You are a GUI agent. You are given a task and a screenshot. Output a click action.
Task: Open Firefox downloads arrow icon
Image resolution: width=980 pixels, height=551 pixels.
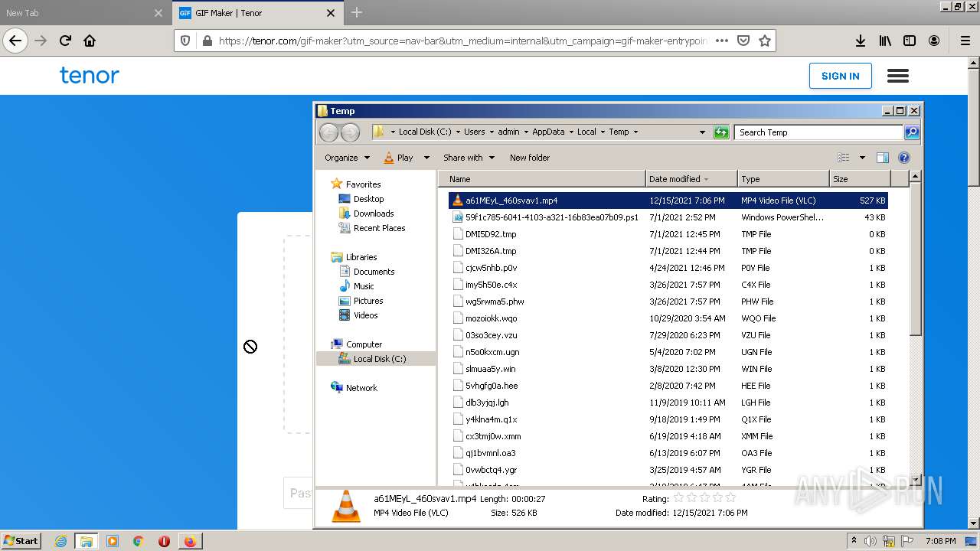pyautogui.click(x=861, y=41)
